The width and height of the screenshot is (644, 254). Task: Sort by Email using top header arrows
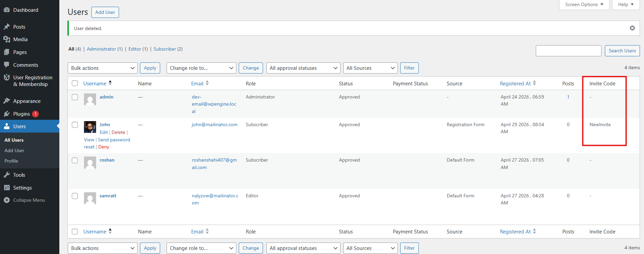207,83
